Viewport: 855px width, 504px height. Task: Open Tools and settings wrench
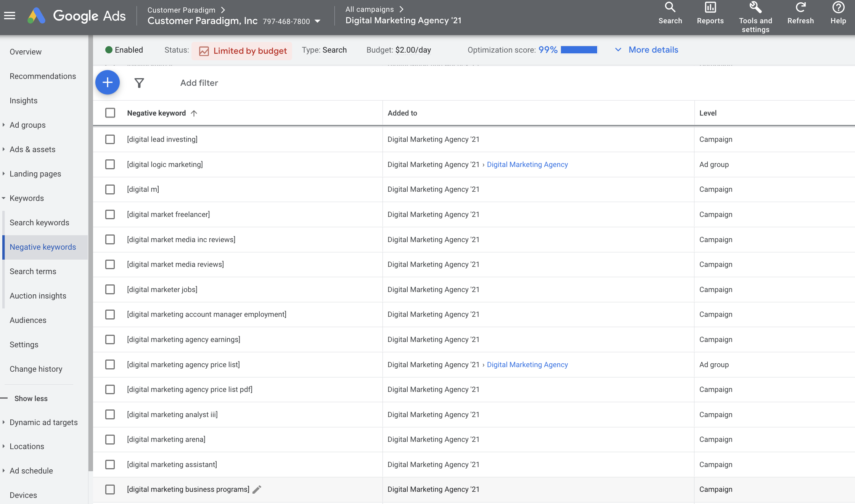pyautogui.click(x=755, y=8)
